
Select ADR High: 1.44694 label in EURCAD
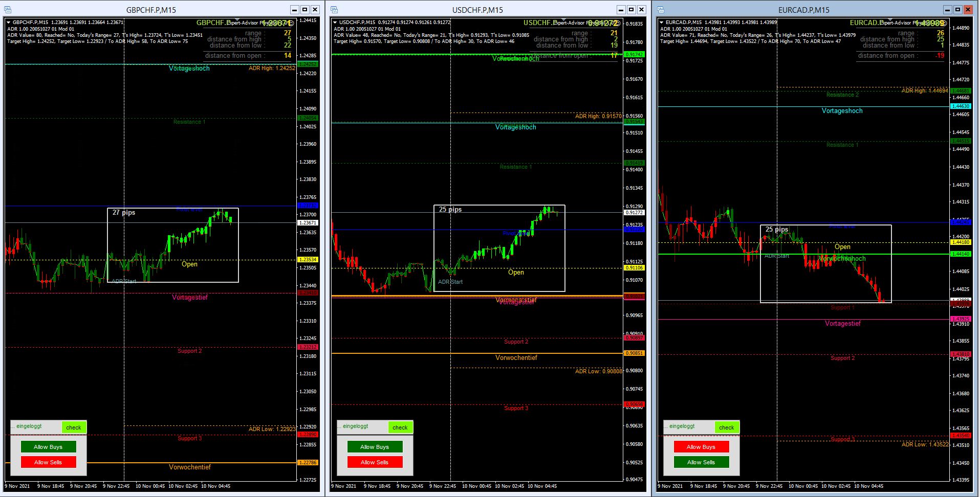click(925, 91)
